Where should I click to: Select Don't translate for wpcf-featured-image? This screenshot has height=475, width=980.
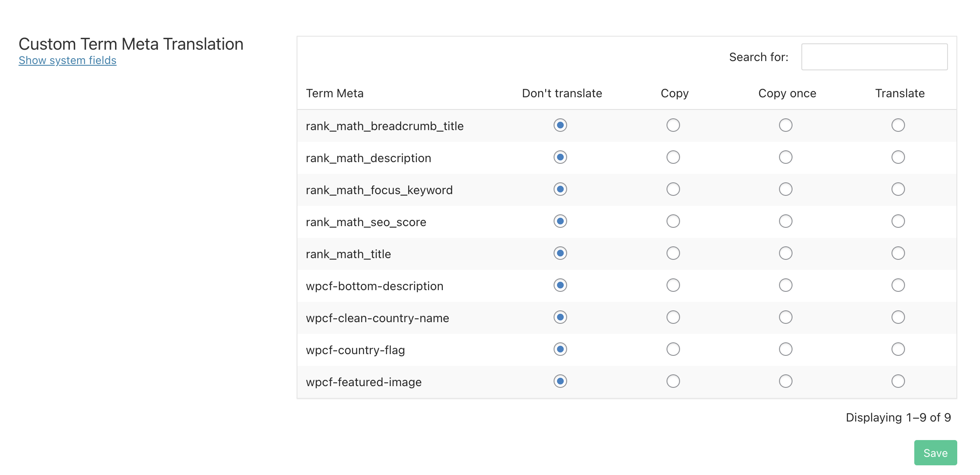pos(560,381)
